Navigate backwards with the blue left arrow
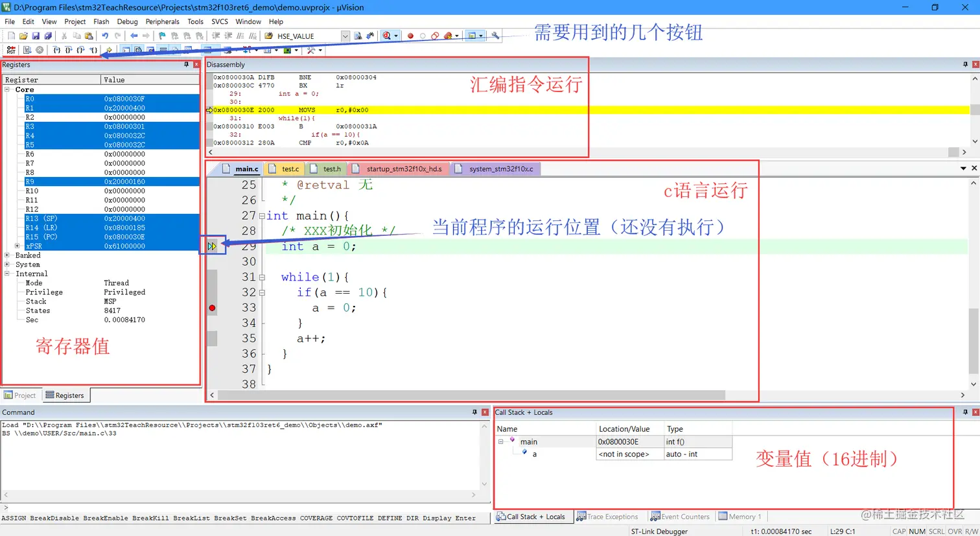Screen dimensions: 980x536 coord(134,36)
